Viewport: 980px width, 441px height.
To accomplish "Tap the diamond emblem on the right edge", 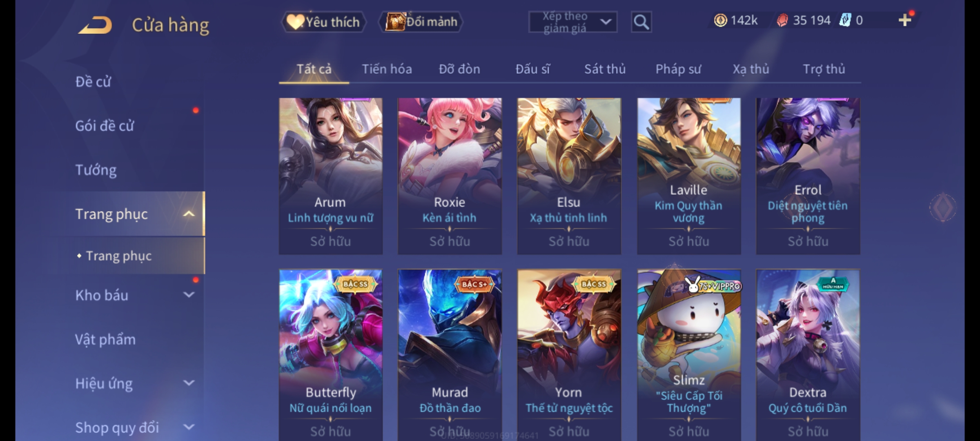I will point(943,207).
